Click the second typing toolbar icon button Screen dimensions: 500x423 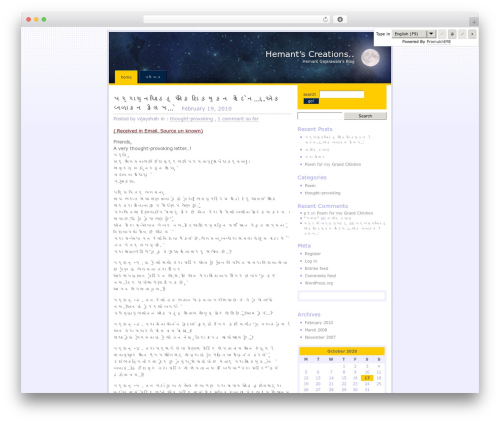tap(452, 34)
